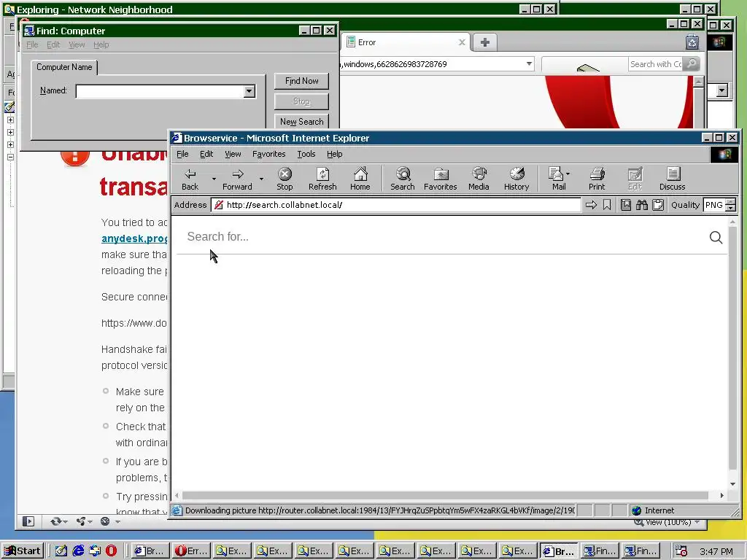
Task: Open the Discuss toolbar button
Action: pos(672,179)
